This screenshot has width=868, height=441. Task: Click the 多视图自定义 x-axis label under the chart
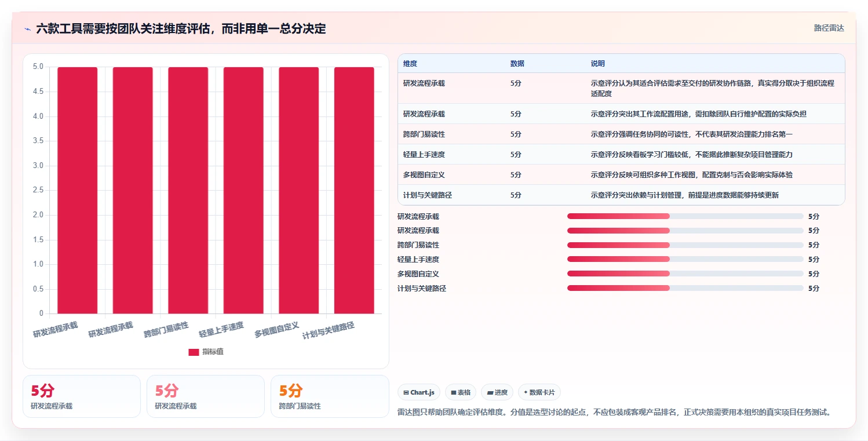point(277,330)
